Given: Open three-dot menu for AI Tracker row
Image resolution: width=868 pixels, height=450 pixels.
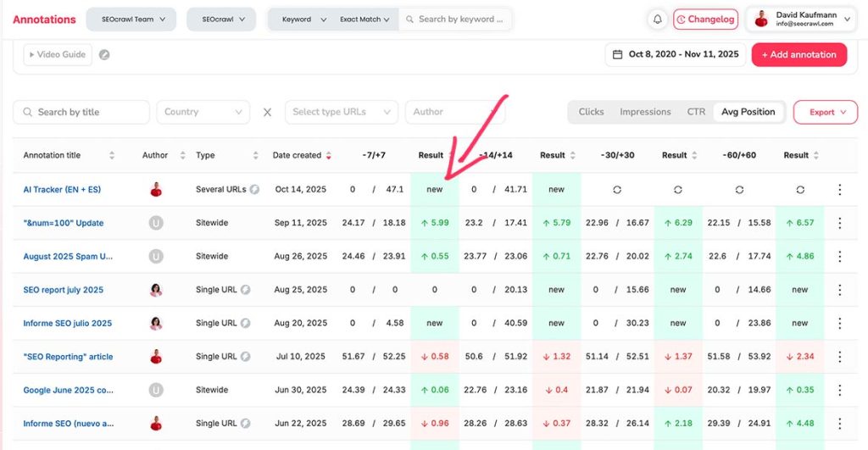Looking at the screenshot, I should pyautogui.click(x=839, y=190).
